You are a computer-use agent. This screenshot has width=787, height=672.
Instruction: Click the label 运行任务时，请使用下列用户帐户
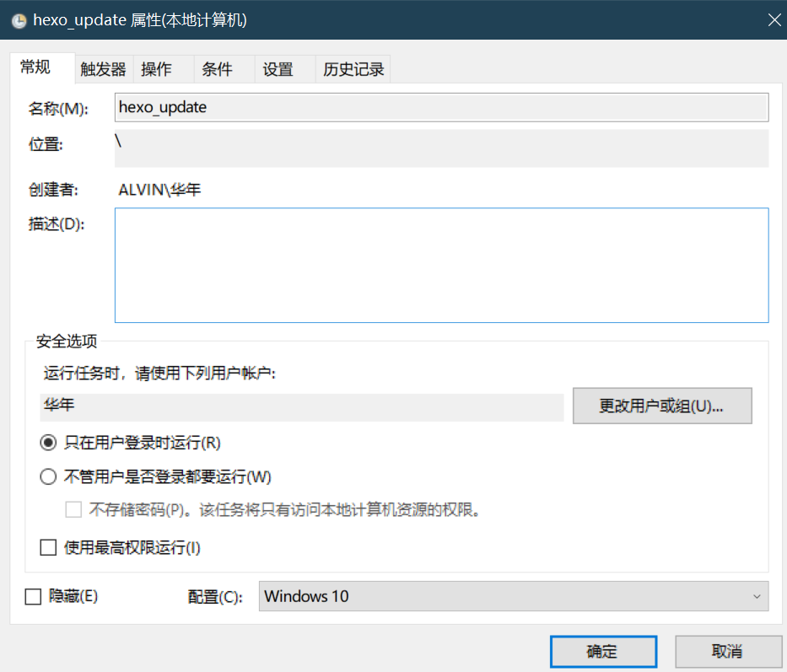[159, 374]
